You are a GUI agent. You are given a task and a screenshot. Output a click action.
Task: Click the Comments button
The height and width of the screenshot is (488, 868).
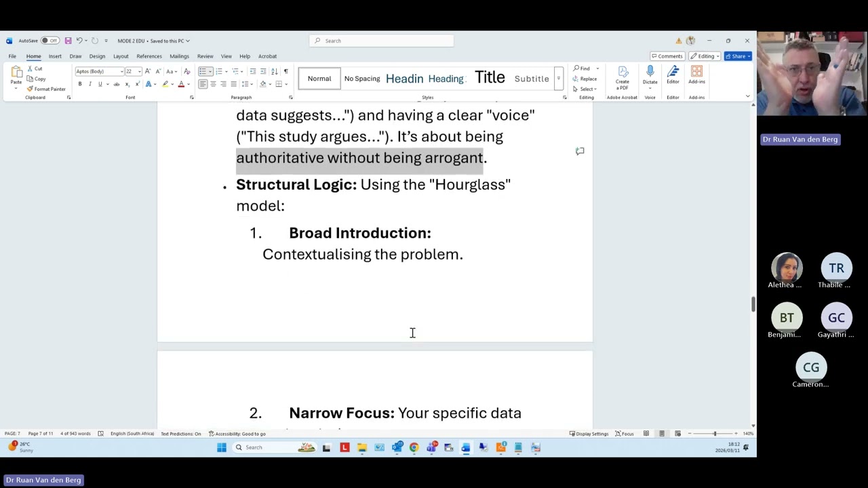[x=667, y=56]
